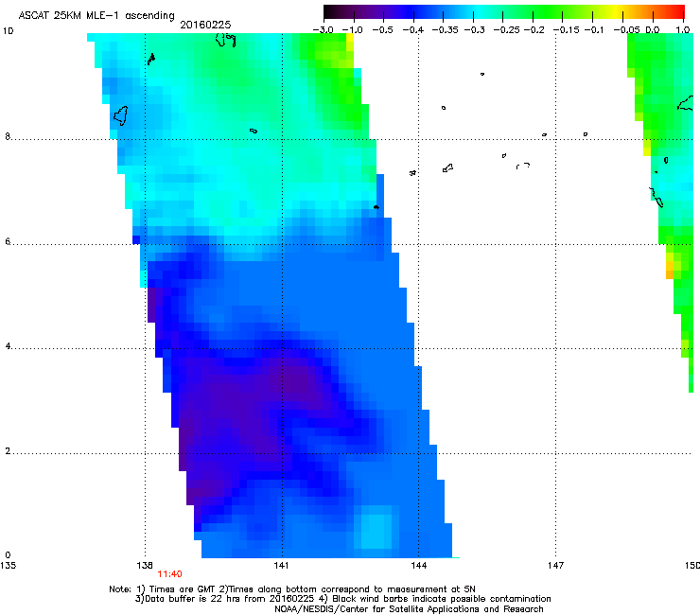Click the title text 'ASCAT 25KM MLE-1 ascending'
Viewport: 700px width, 615px height.
click(96, 15)
